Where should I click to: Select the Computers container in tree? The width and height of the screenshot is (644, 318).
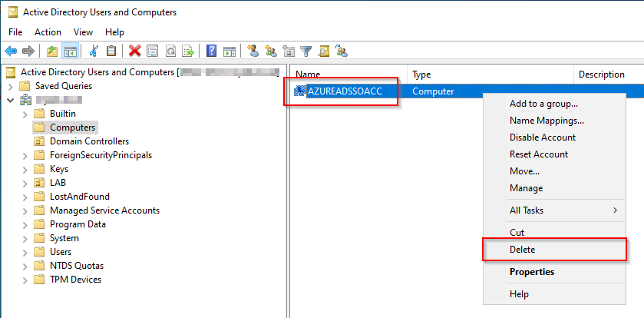tap(65, 128)
